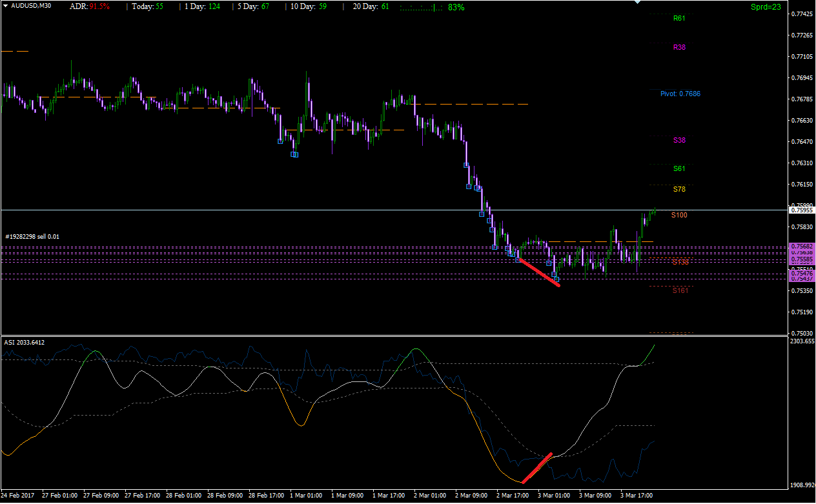Click the current price tag 0.75955

pyautogui.click(x=802, y=210)
